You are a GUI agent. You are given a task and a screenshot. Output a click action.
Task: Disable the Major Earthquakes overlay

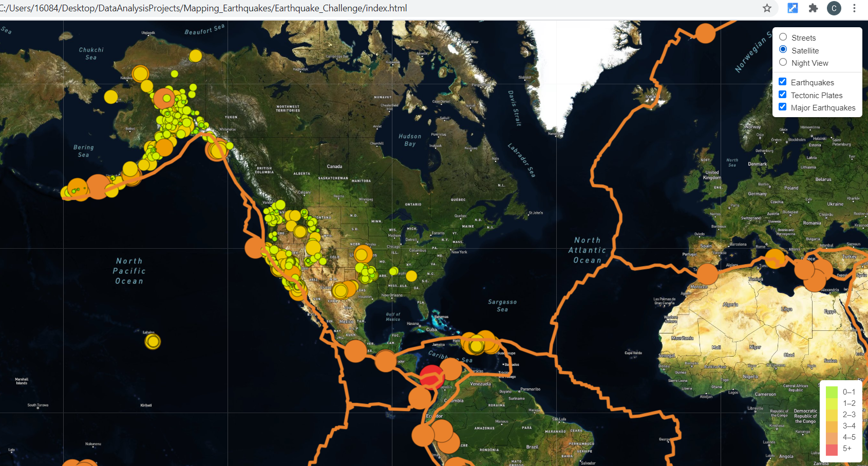point(783,107)
